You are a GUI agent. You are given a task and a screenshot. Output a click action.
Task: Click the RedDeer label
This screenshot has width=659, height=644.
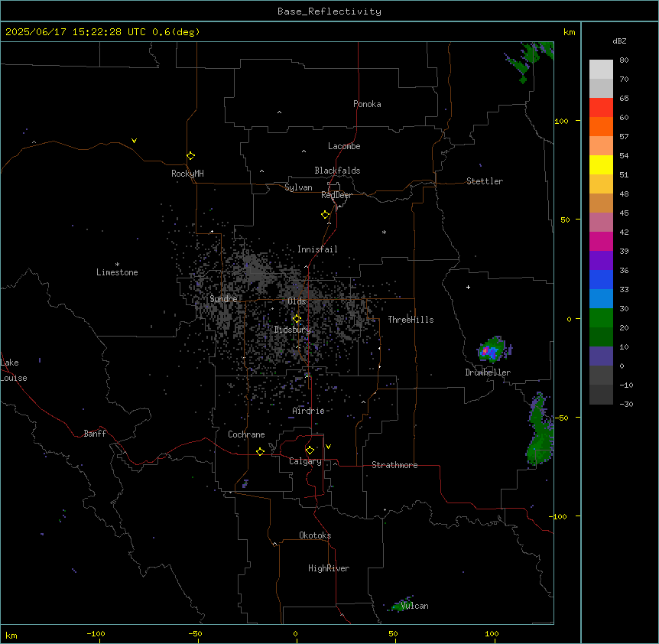[336, 195]
